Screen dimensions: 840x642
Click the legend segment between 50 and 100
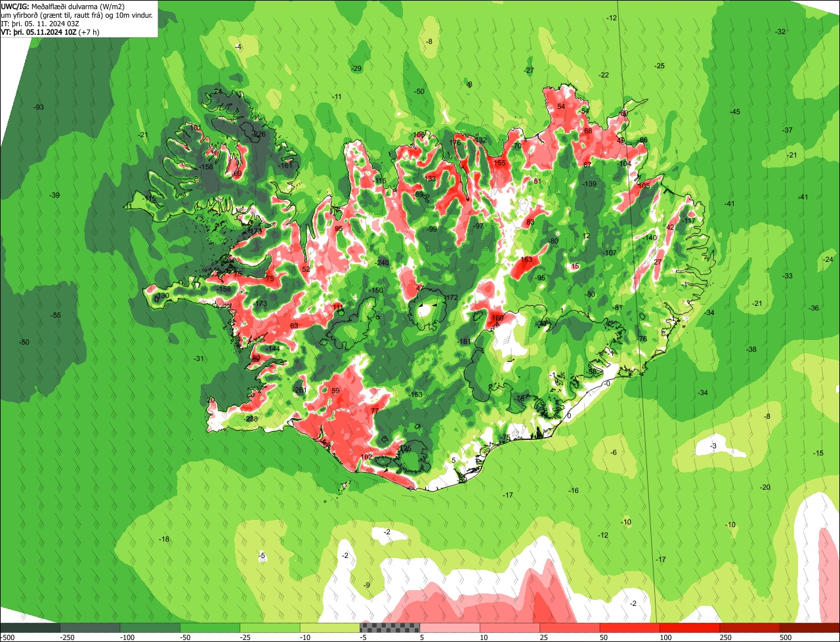(630, 628)
